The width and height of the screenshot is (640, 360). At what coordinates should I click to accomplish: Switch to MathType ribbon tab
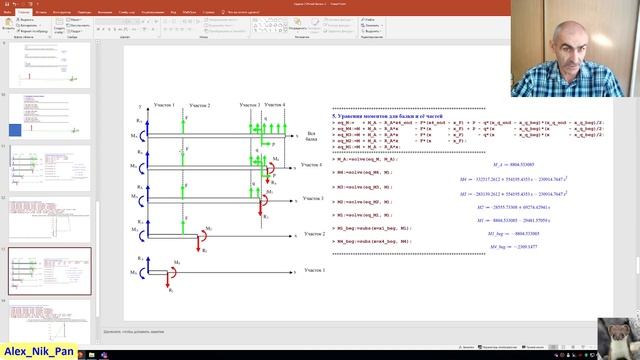pyautogui.click(x=189, y=12)
